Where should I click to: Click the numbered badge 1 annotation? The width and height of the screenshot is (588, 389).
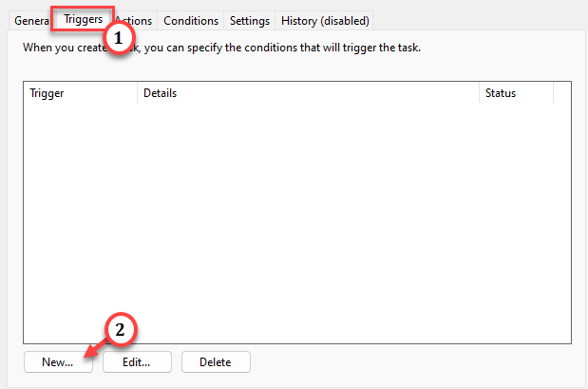tap(119, 38)
